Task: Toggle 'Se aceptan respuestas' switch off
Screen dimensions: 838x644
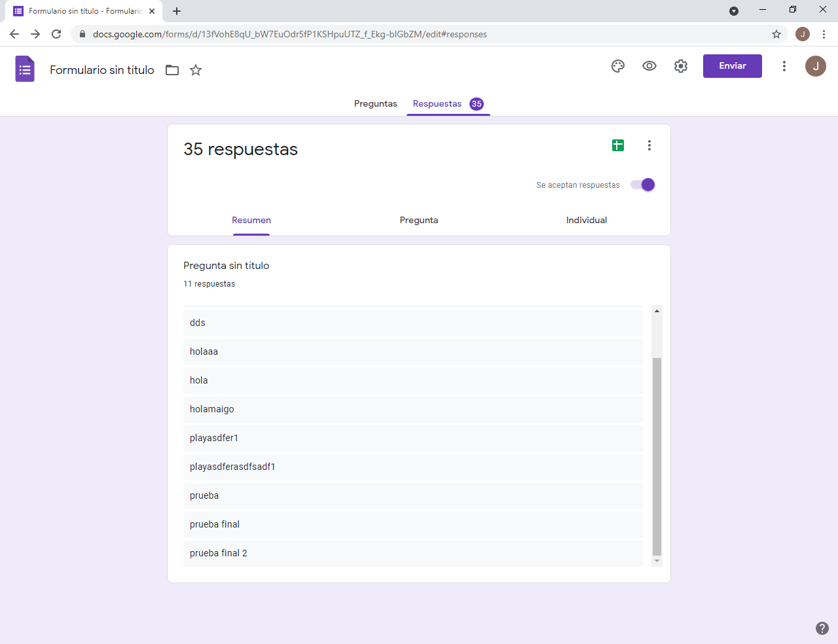Action: (x=643, y=185)
